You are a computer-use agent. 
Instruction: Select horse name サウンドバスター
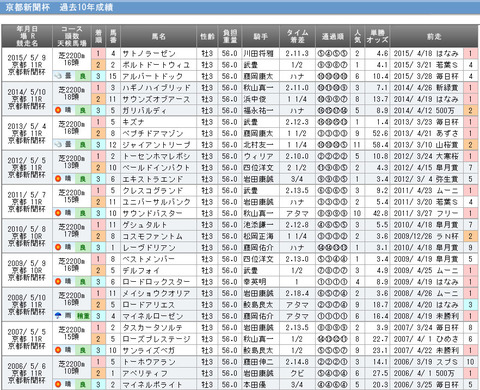(152, 213)
